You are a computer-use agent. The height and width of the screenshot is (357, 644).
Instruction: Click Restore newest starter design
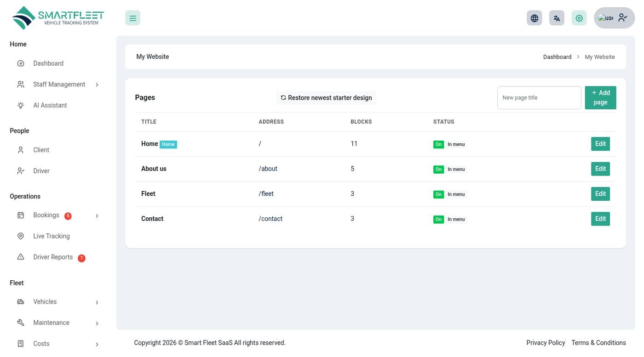tap(327, 98)
